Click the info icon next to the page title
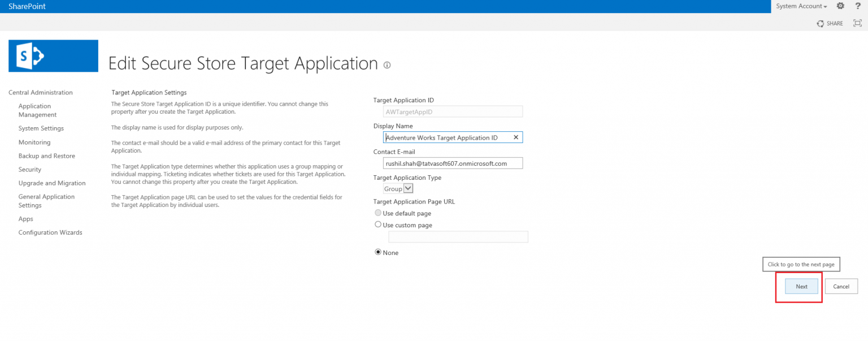The image size is (868, 341). (387, 65)
